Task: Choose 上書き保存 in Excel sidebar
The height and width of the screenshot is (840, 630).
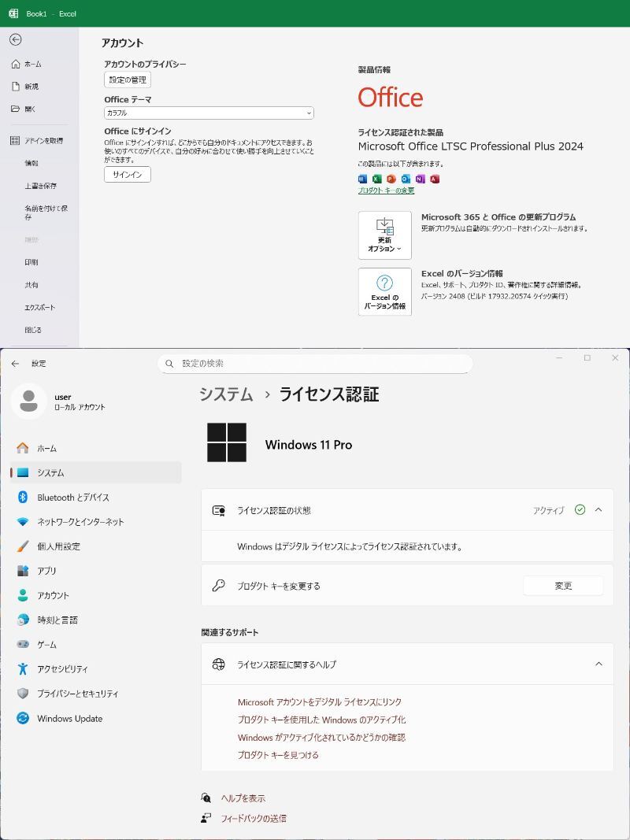Action: [x=40, y=186]
